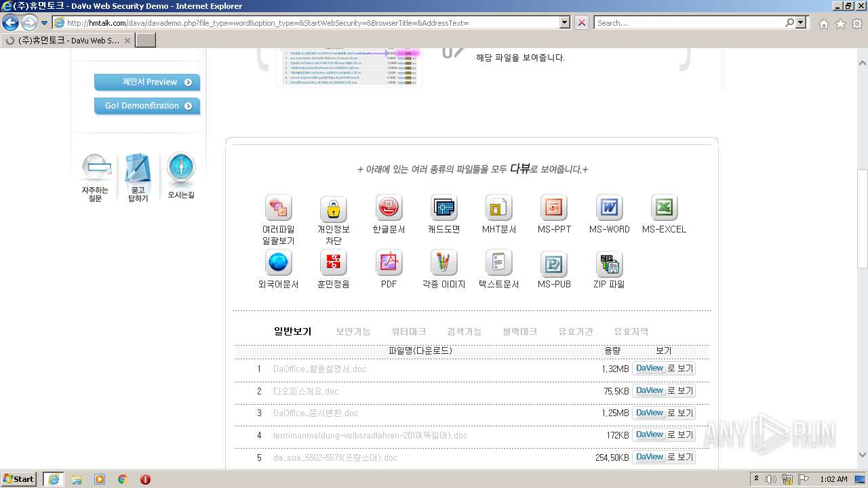The image size is (868, 488).
Task: Switch to the 유효기간 tab
Action: (x=576, y=331)
